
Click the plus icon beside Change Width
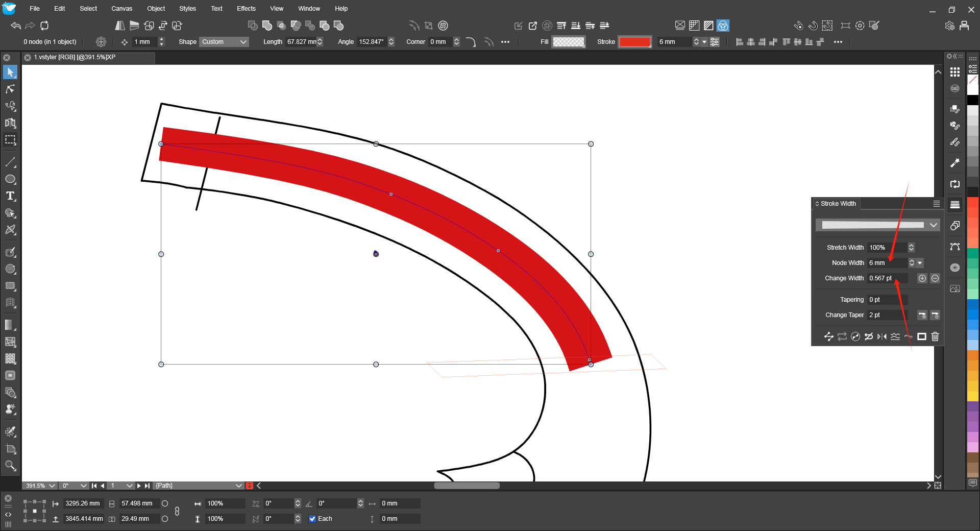[922, 278]
